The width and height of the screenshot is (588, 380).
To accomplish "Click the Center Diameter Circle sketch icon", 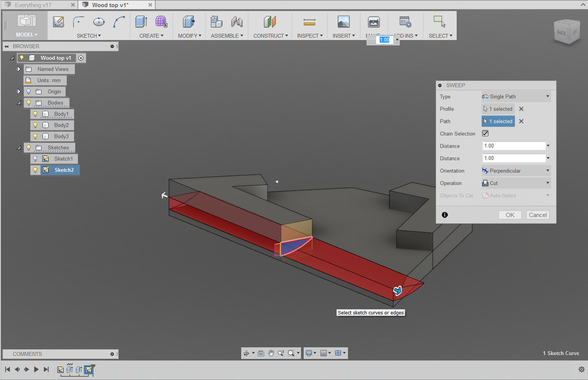I will click(x=99, y=22).
